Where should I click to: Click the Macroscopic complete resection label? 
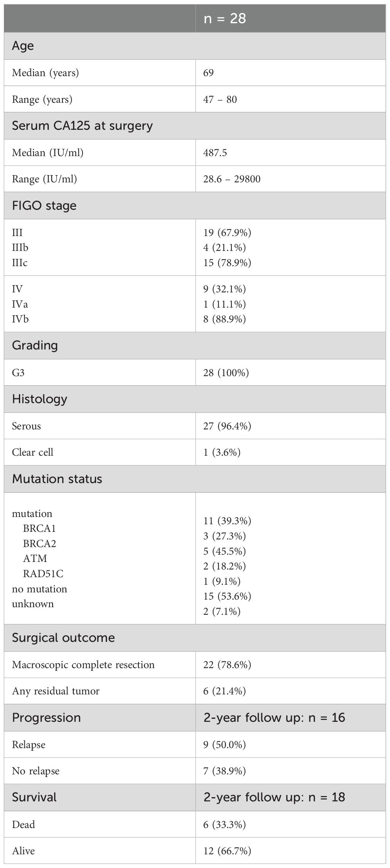pyautogui.click(x=83, y=665)
